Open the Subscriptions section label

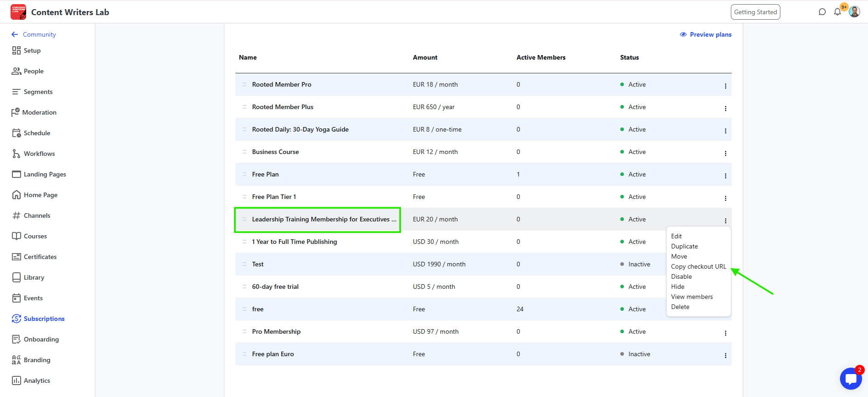coord(44,319)
